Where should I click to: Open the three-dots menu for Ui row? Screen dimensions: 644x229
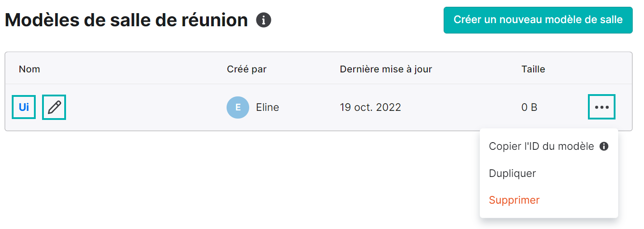click(601, 107)
